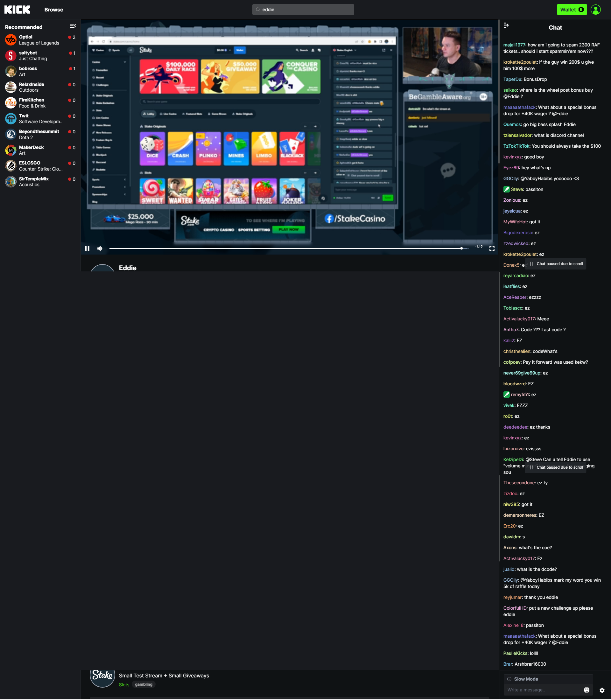Open the SirTempleMix avatar icon

coord(11,182)
